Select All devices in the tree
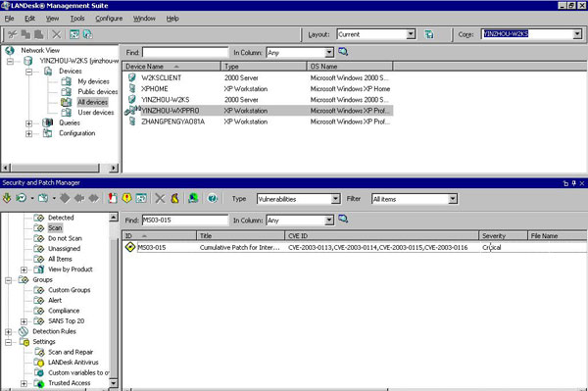 pos(93,102)
